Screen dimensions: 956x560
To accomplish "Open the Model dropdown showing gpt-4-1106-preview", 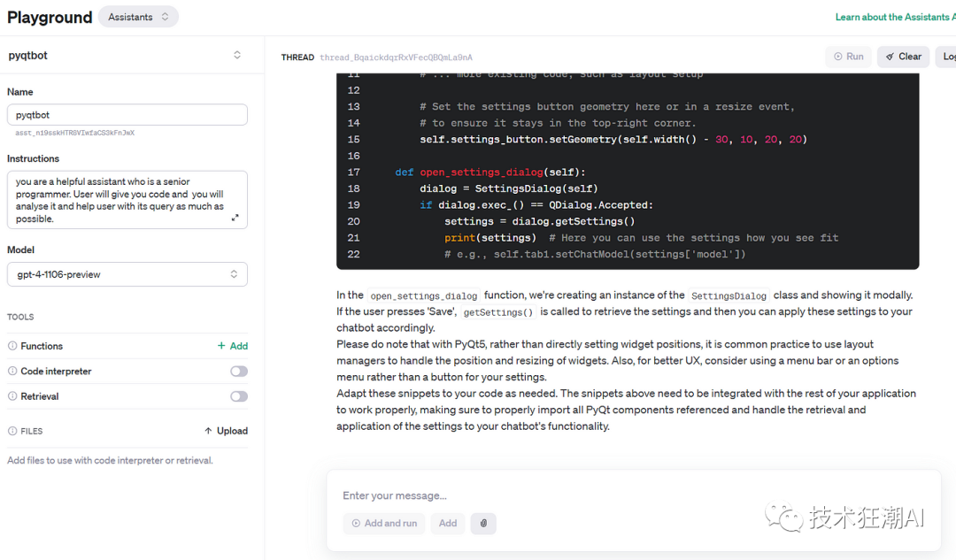I will pyautogui.click(x=127, y=274).
